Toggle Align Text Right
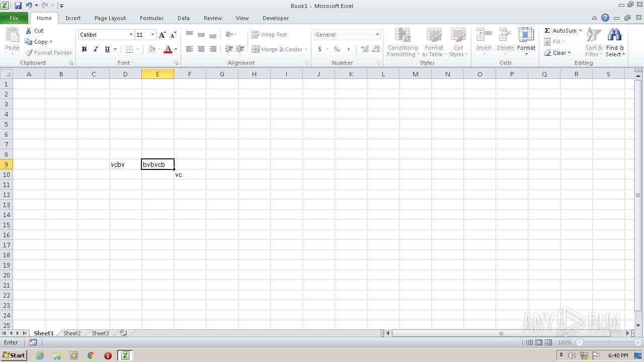The height and width of the screenshot is (362, 644). (x=213, y=49)
